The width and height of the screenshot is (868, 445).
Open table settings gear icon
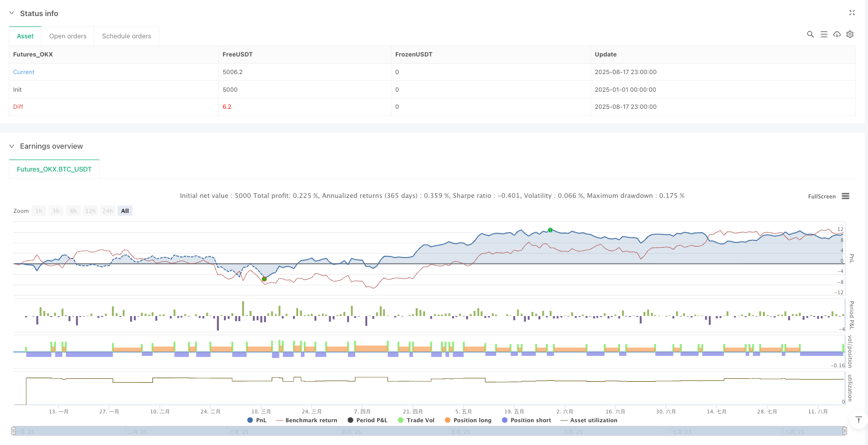tap(850, 34)
